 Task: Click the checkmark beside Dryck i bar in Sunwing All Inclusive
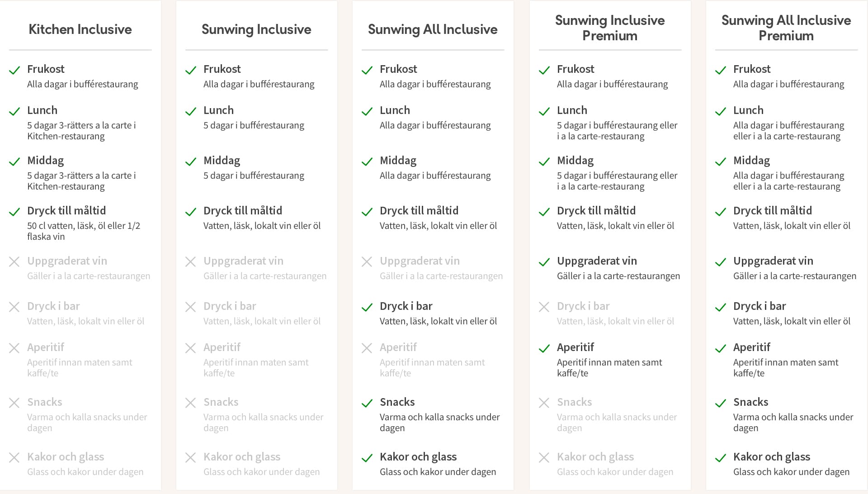click(367, 308)
